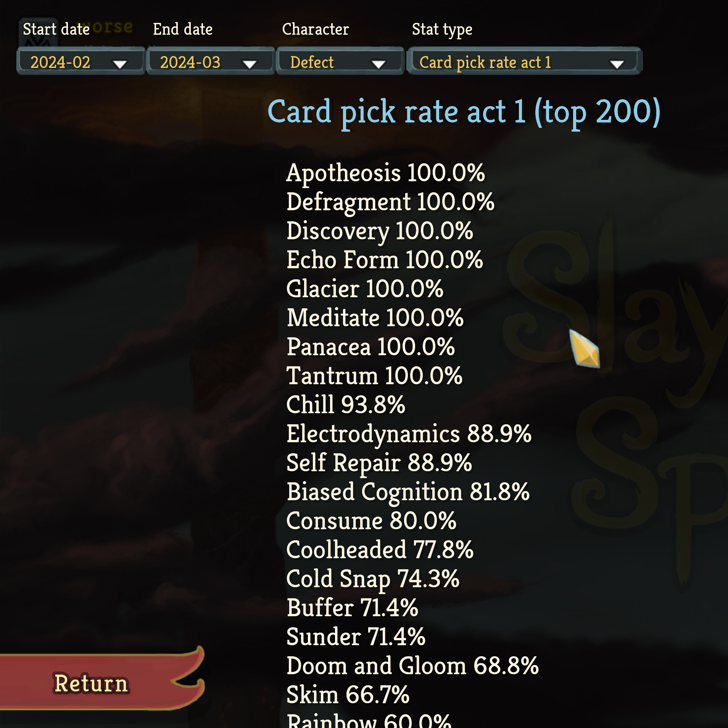Click the Card pick rate act 1 heading
Viewport: 728px width, 728px height.
pyautogui.click(x=464, y=112)
